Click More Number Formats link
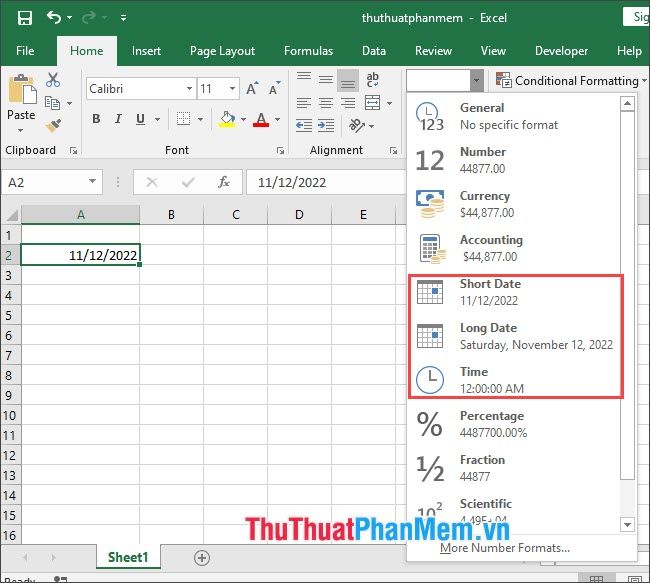This screenshot has width=650, height=583. point(505,547)
